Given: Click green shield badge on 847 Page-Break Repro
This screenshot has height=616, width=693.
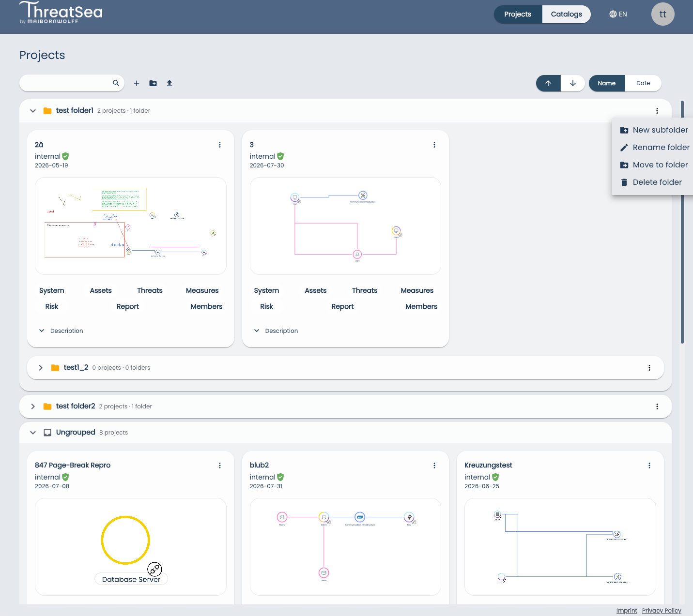Looking at the screenshot, I should pyautogui.click(x=65, y=477).
